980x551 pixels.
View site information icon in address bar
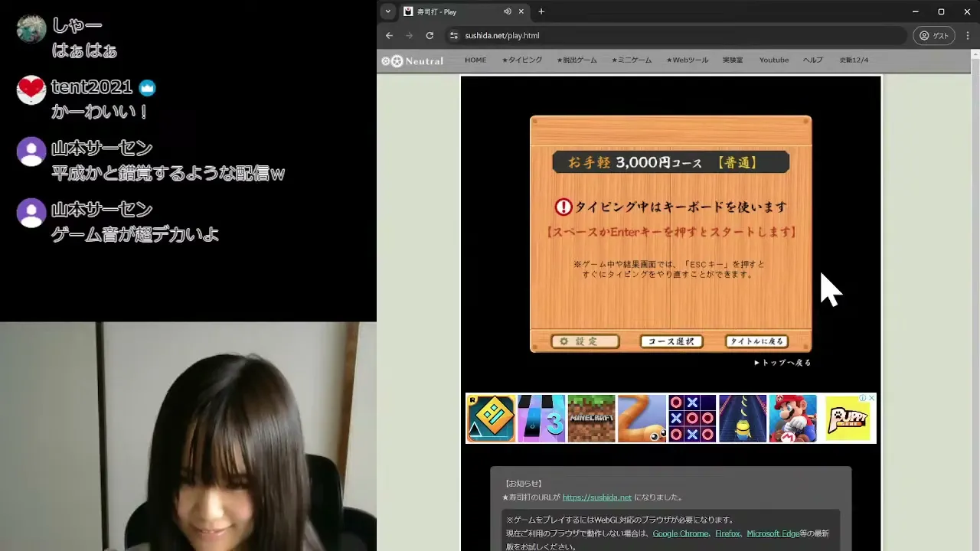[x=454, y=35]
